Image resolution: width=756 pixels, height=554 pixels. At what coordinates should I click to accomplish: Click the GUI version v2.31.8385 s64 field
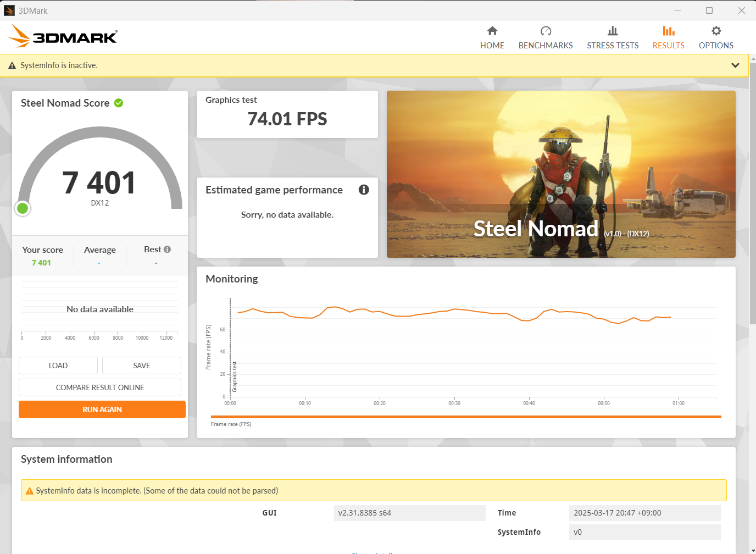point(410,513)
